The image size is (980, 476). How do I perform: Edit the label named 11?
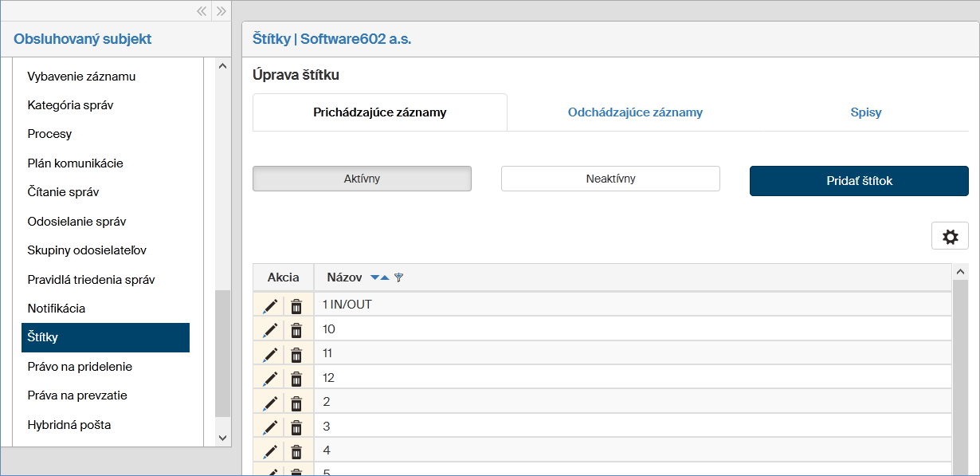[270, 354]
